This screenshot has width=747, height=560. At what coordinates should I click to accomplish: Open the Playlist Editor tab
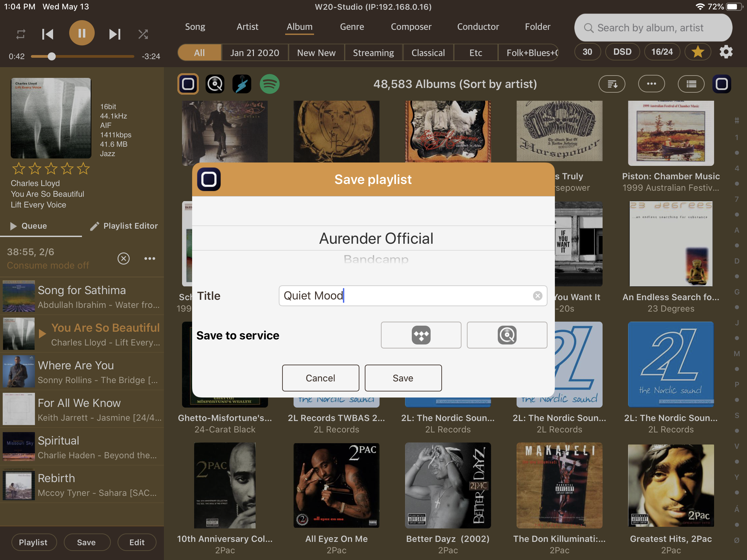pyautogui.click(x=124, y=226)
